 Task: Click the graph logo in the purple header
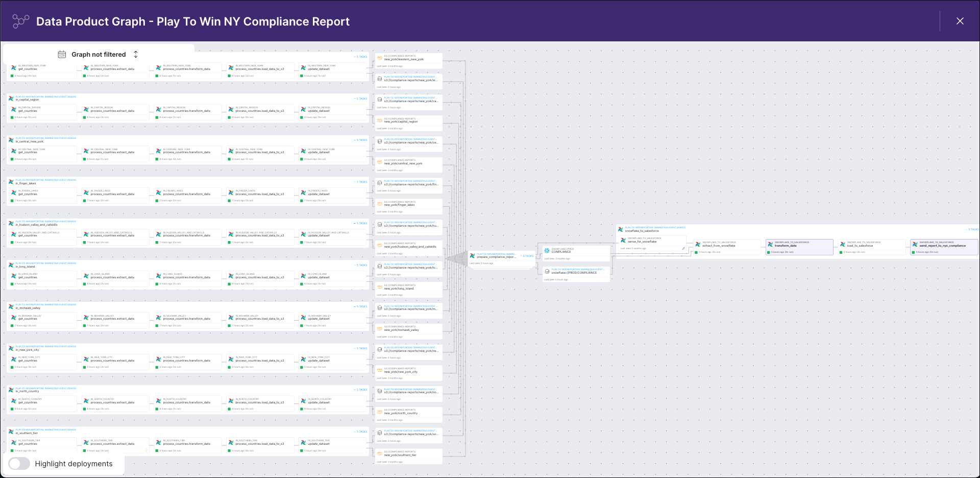tap(20, 21)
